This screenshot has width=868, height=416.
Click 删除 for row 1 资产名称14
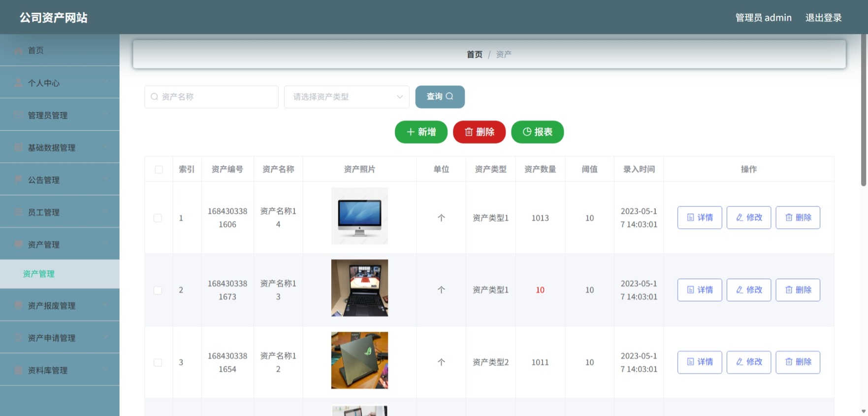[x=798, y=217]
